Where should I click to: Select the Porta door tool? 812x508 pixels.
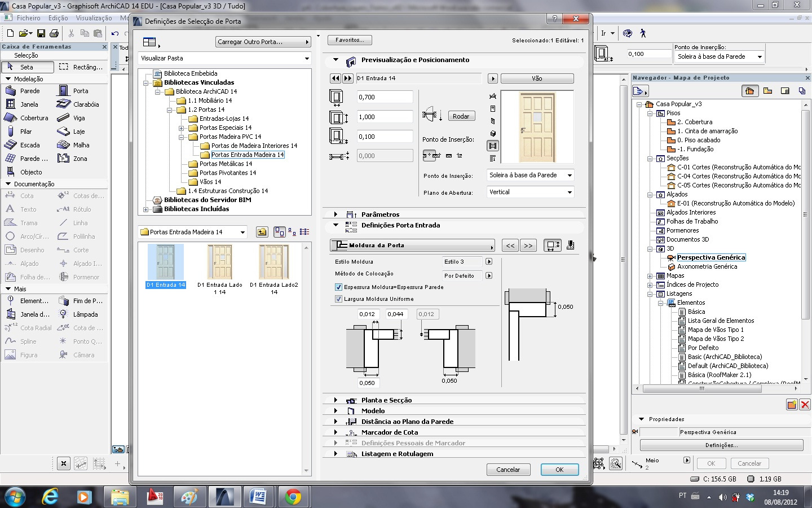(81, 90)
